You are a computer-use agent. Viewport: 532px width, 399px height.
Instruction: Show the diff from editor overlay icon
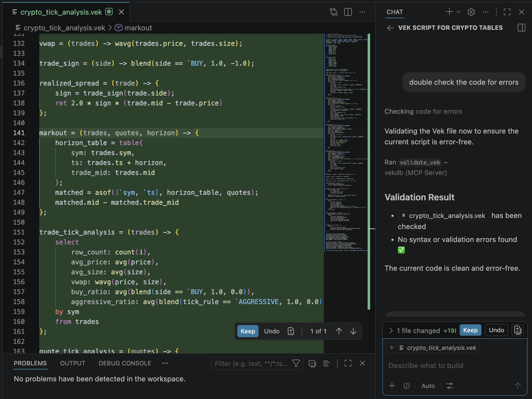[291, 331]
